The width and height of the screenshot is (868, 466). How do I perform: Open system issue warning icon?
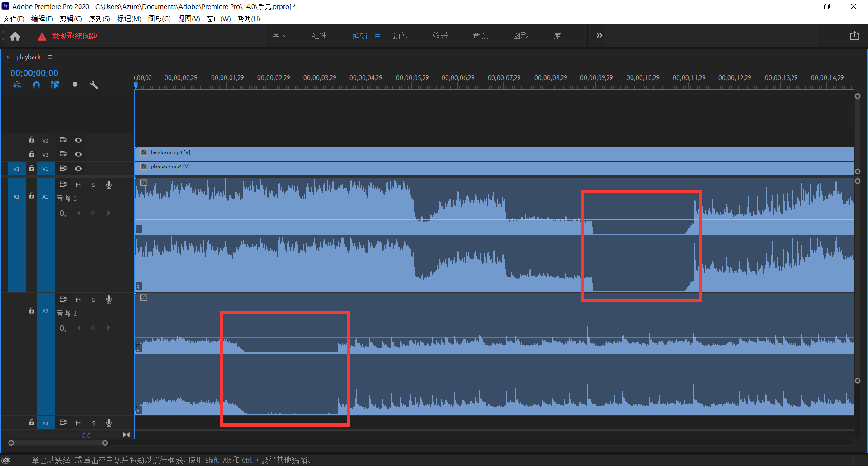pos(42,36)
